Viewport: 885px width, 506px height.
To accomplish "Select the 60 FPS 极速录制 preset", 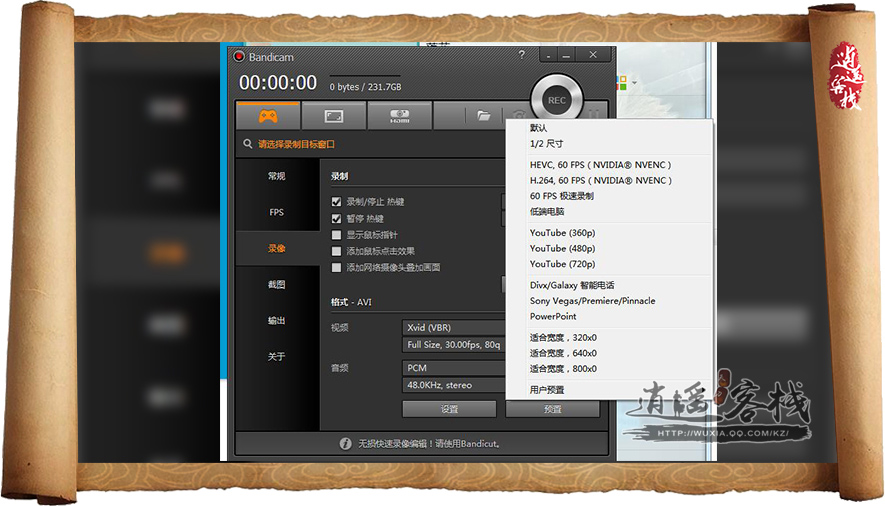I will pos(610,196).
